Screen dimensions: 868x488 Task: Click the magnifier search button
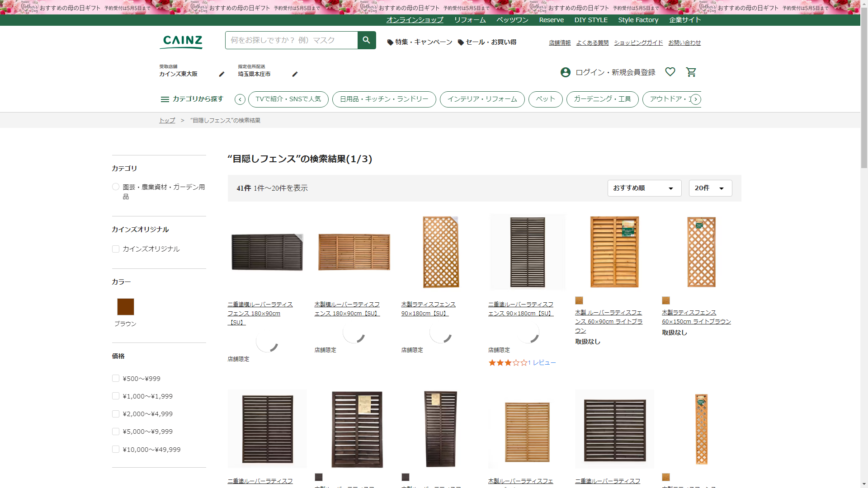coord(366,40)
